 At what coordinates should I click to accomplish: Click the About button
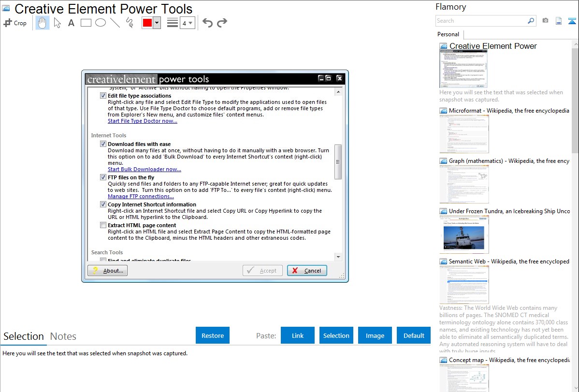tap(107, 271)
